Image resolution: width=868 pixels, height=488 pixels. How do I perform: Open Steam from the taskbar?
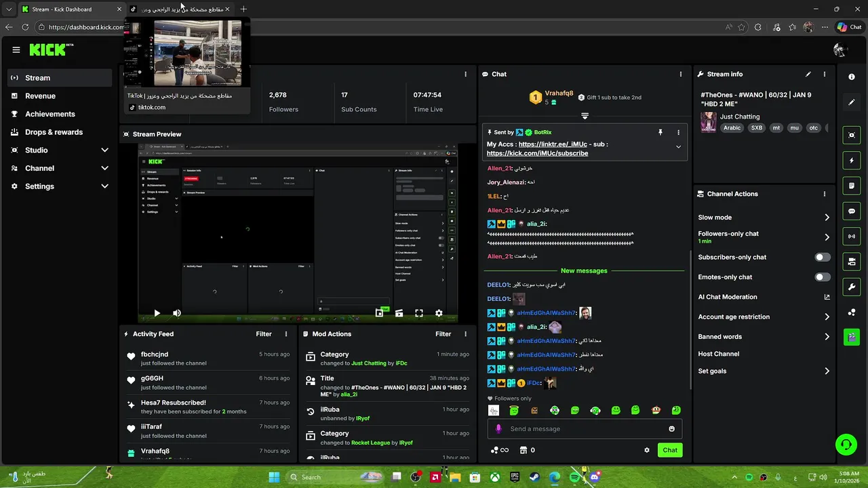534,477
